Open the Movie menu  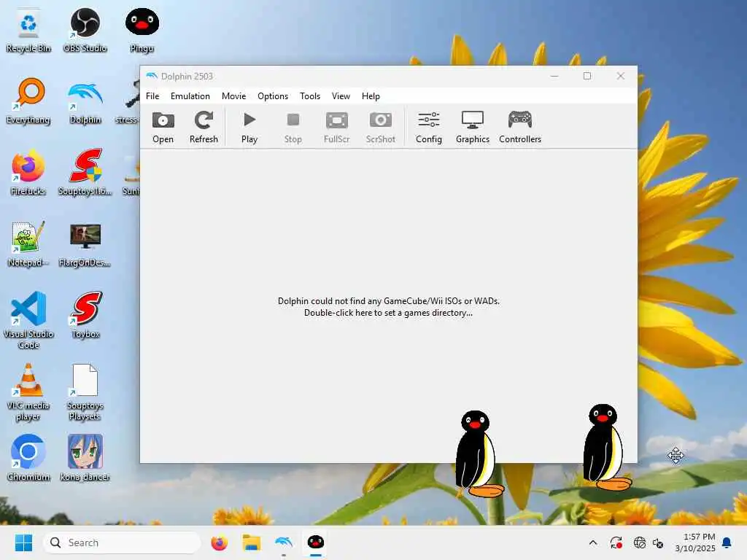[x=234, y=96]
